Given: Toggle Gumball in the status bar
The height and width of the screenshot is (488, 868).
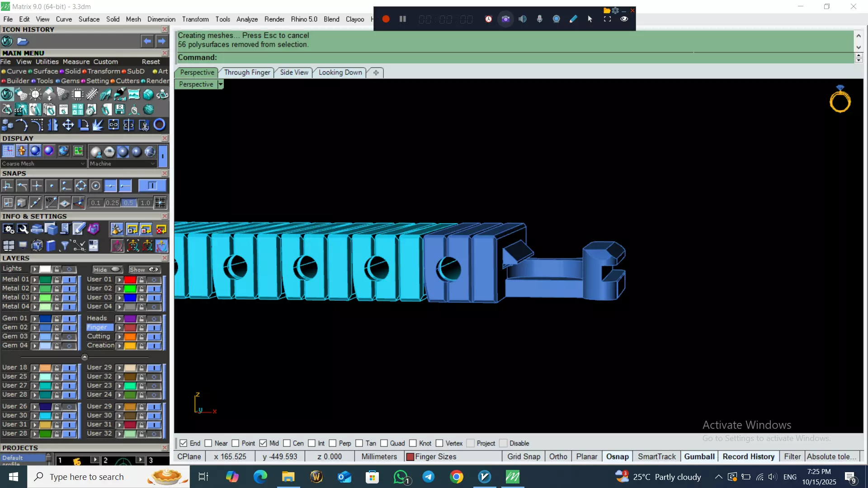Looking at the screenshot, I should 699,456.
